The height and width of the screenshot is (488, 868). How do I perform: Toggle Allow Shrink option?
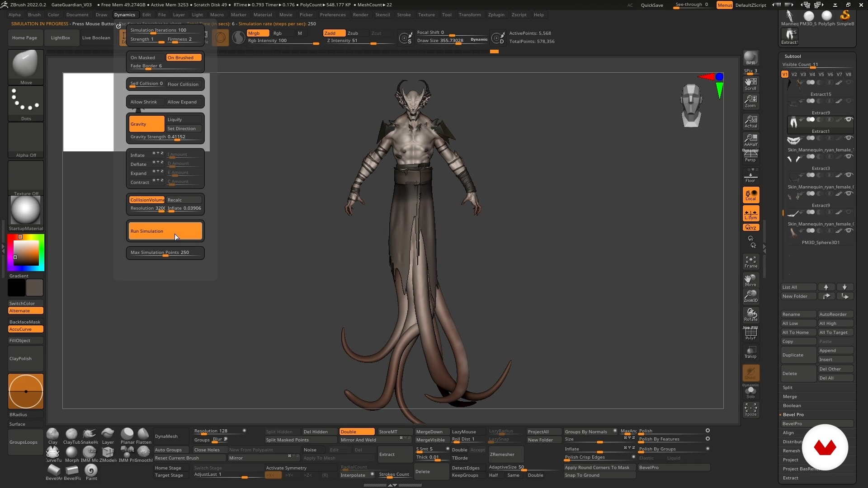coord(146,102)
